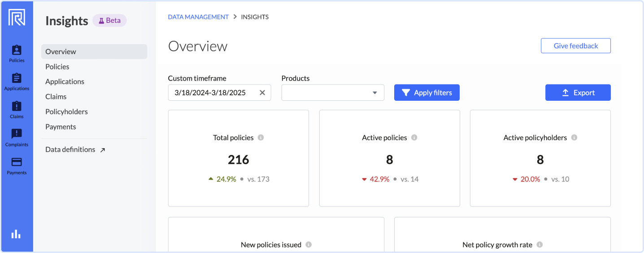Click the 'vs. 14' comparison text
The image size is (644, 253).
[409, 179]
